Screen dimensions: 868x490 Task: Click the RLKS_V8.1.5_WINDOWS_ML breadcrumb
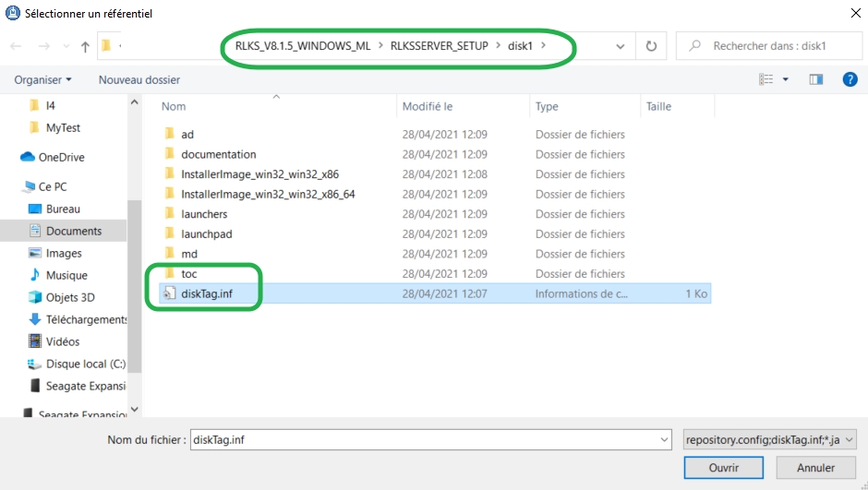[x=303, y=46]
